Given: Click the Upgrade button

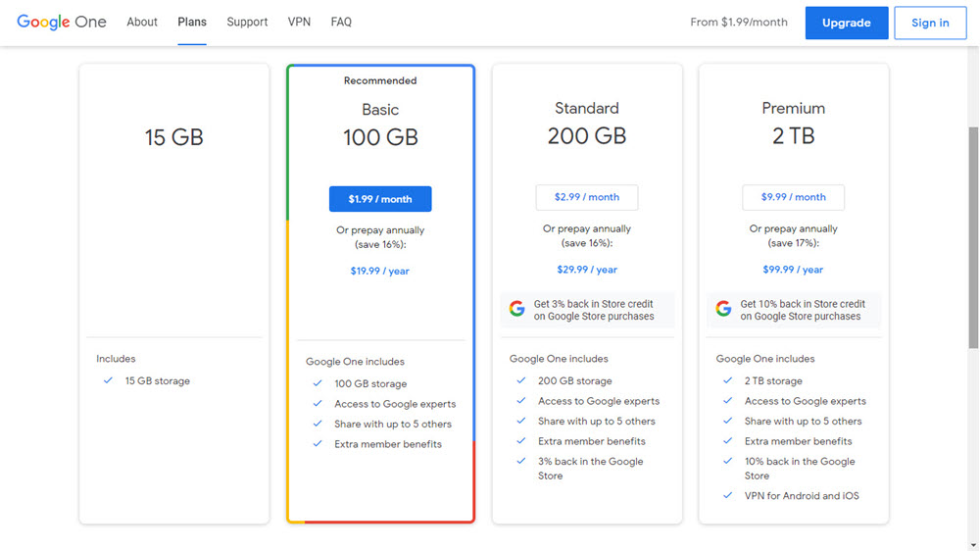Looking at the screenshot, I should [x=847, y=24].
